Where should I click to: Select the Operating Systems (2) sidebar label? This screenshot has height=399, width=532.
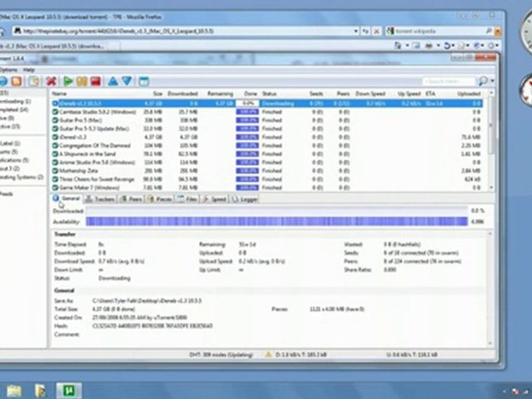pyautogui.click(x=22, y=177)
